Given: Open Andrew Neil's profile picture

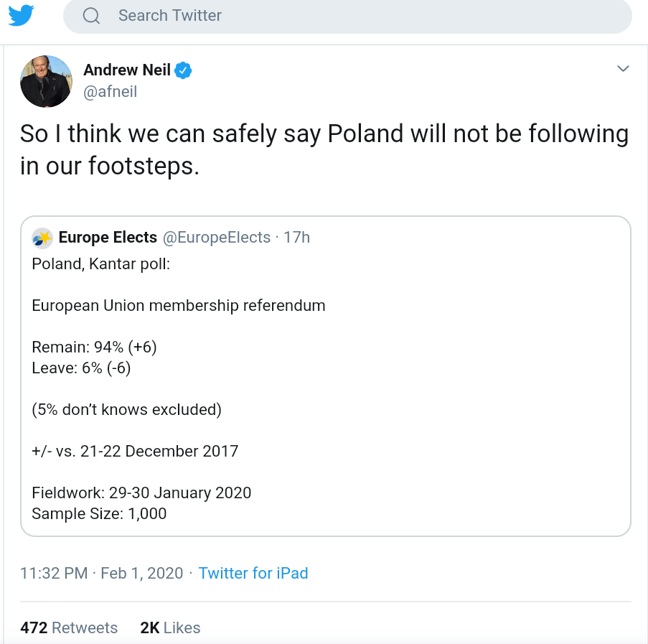Looking at the screenshot, I should pyautogui.click(x=46, y=81).
